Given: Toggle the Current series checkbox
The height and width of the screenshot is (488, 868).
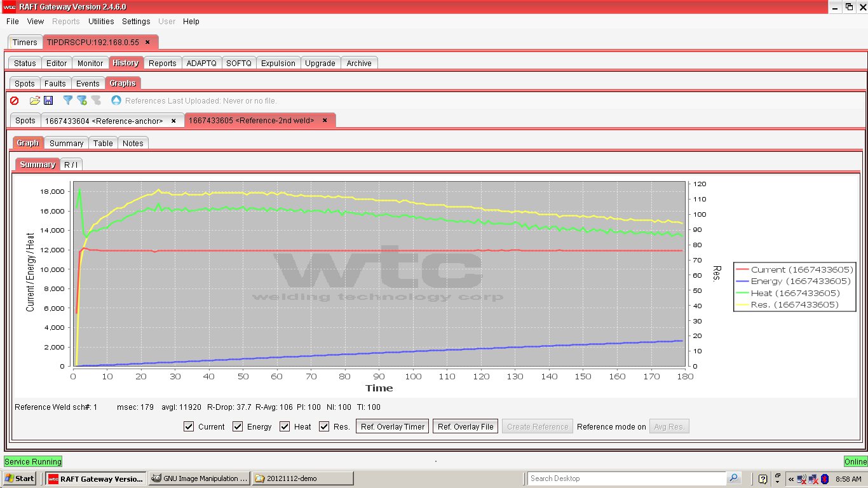Looking at the screenshot, I should (x=189, y=426).
